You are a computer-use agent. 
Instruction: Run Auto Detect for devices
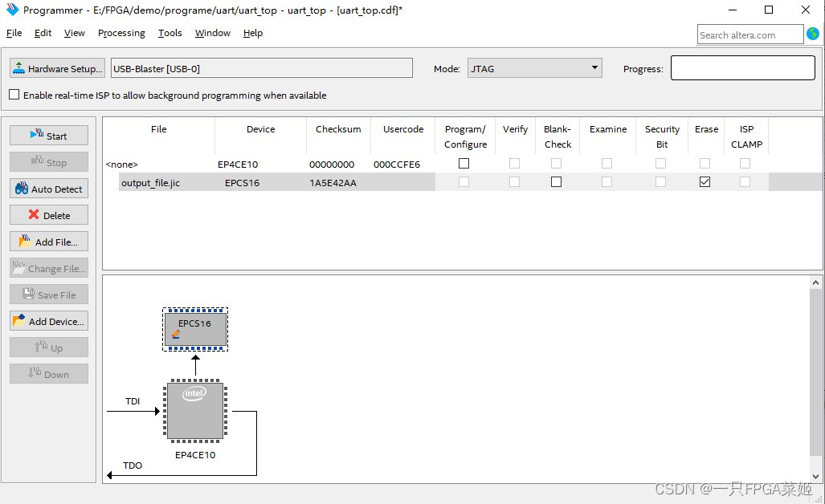click(49, 189)
